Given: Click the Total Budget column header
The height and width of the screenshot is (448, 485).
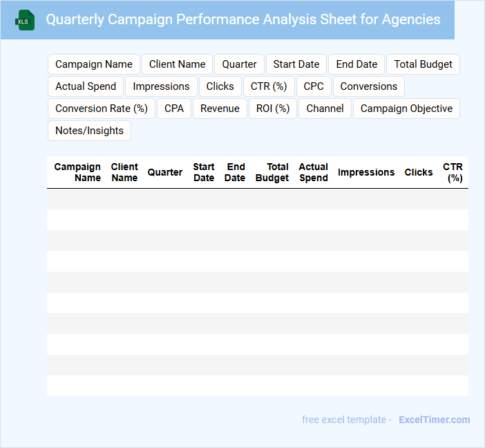Looking at the screenshot, I should 272,172.
